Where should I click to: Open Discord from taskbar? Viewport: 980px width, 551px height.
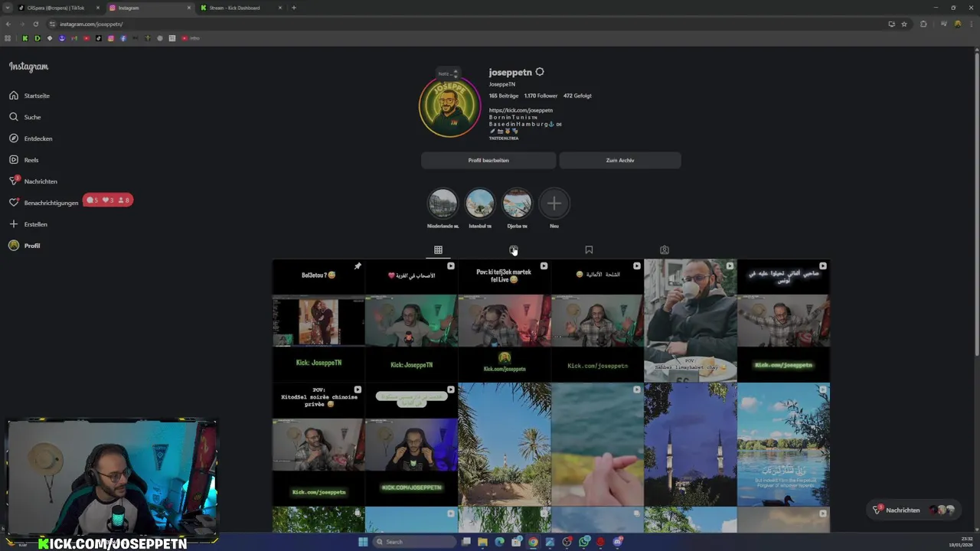[x=617, y=542]
